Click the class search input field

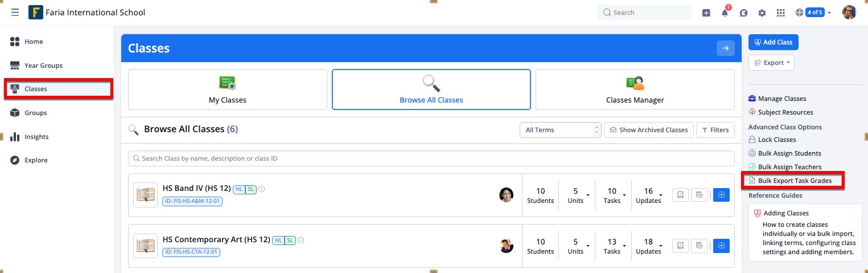click(x=431, y=158)
